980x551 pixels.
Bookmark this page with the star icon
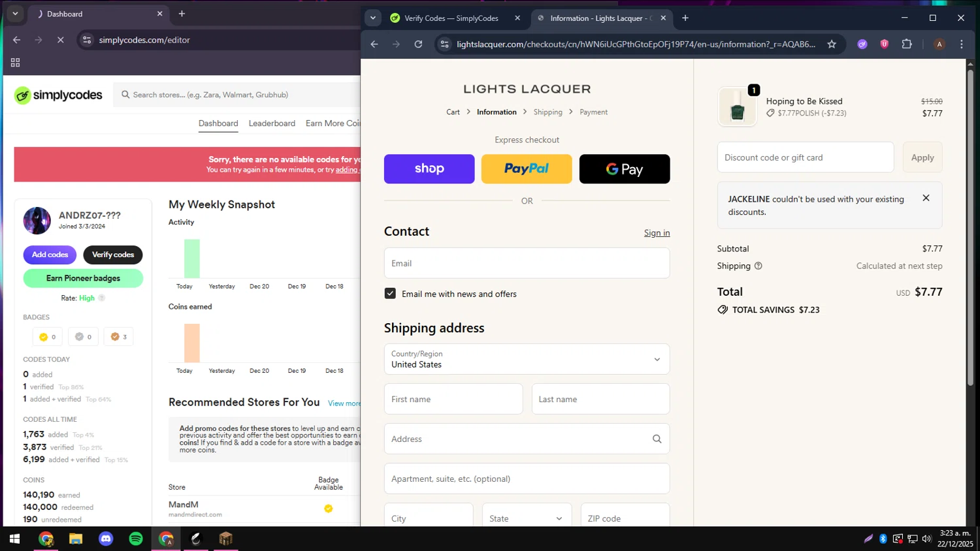pos(832,44)
